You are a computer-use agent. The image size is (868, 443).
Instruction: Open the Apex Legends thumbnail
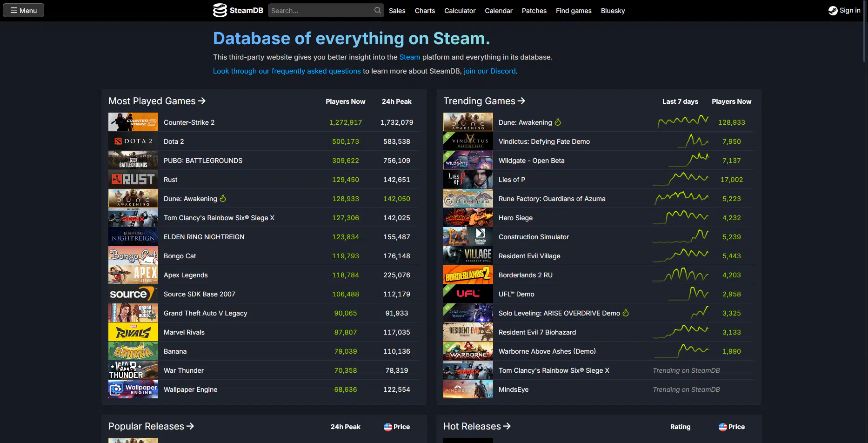coord(133,275)
